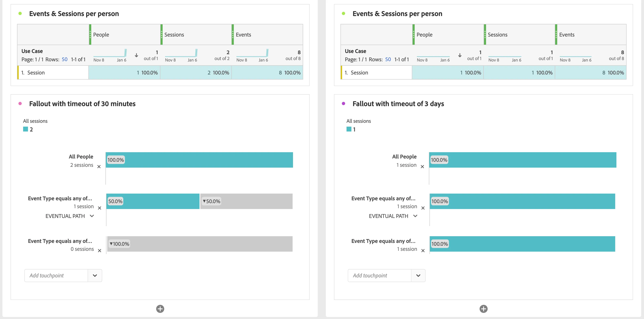
Task: Change Rows count 50 in left table
Action: 64,59
